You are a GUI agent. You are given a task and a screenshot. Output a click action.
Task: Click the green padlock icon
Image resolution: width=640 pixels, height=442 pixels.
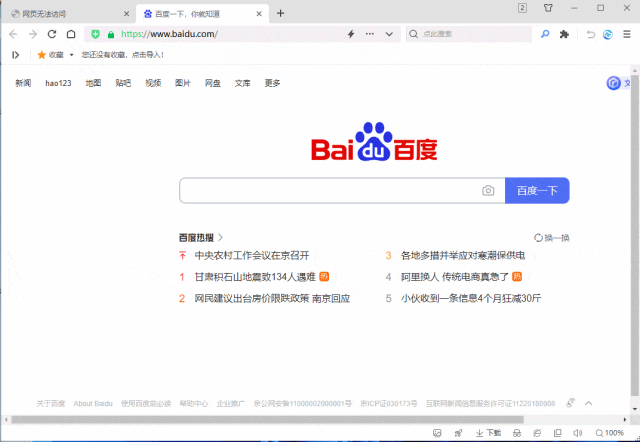click(x=111, y=35)
